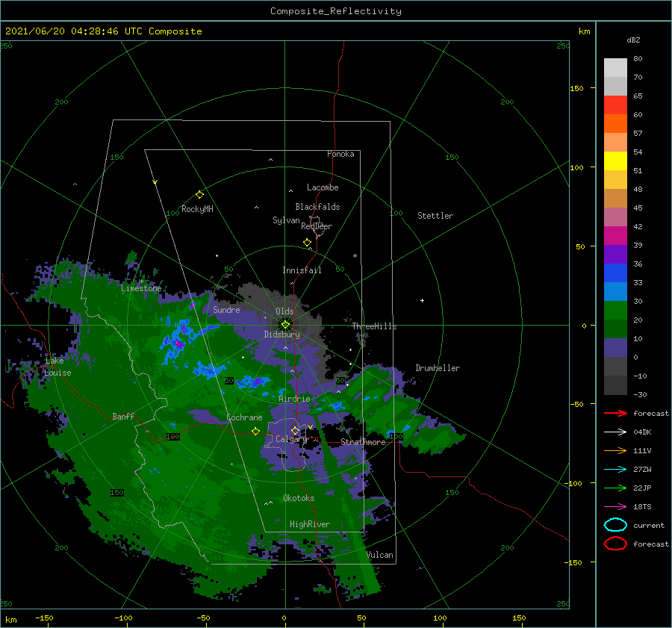Select the magenta 18TS arrow icon
This screenshot has width=672, height=628.
pos(615,507)
